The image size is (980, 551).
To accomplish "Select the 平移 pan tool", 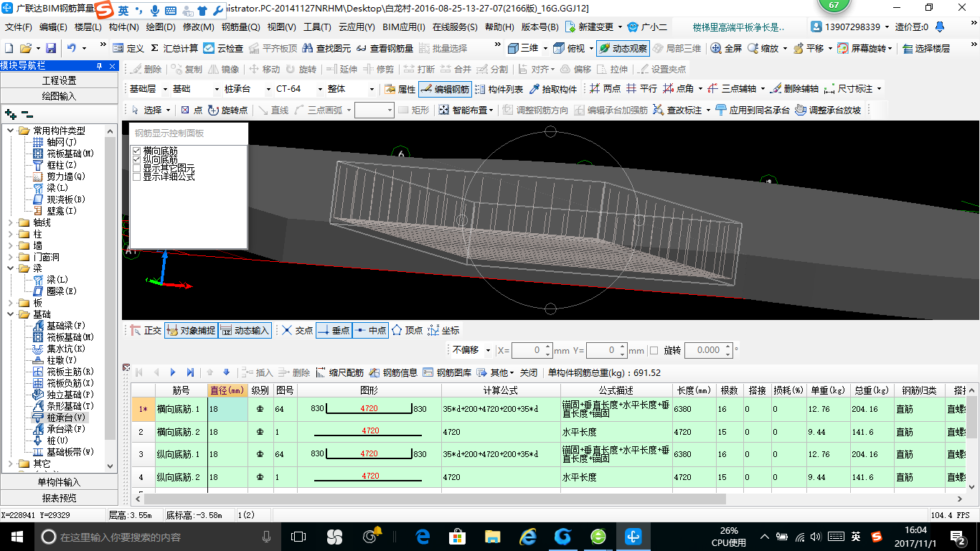I will click(807, 48).
